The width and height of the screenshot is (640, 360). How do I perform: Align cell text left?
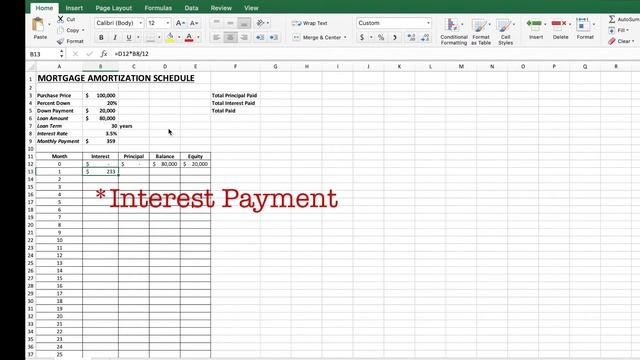click(x=217, y=38)
